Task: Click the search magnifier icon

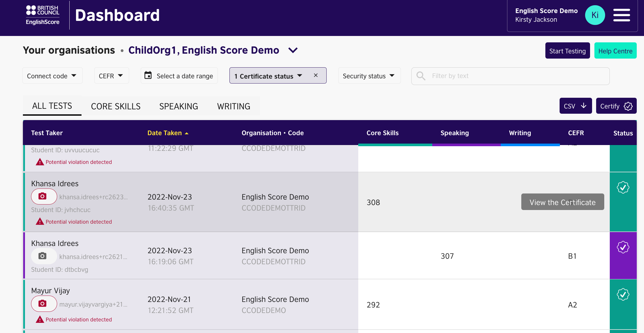Action: coord(421,76)
